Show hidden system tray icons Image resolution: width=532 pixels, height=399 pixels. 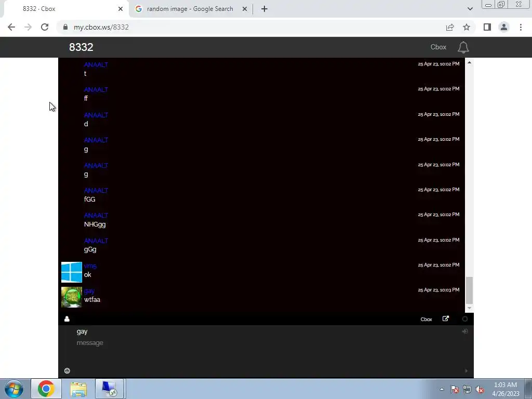(442, 389)
